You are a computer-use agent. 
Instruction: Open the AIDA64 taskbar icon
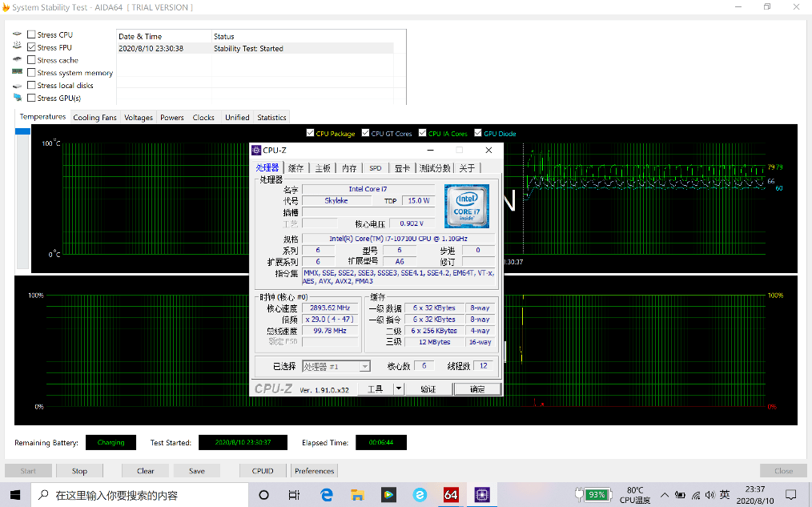451,495
